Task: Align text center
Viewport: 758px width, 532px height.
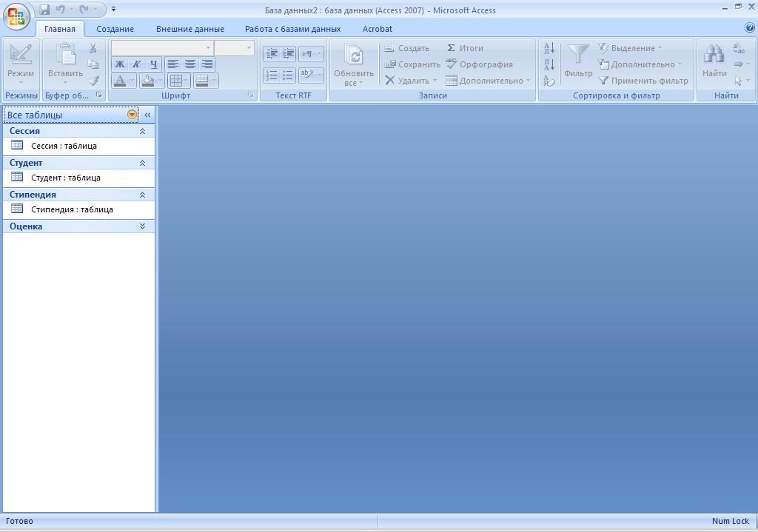Action: coord(190,64)
